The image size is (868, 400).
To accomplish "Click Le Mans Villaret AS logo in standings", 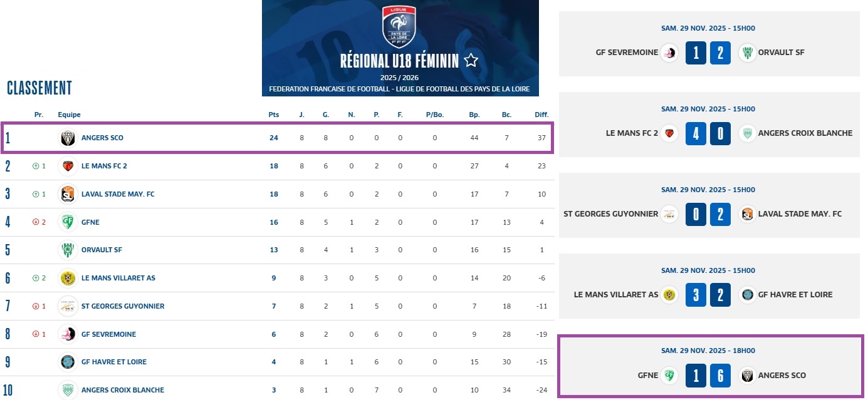I will click(x=67, y=278).
